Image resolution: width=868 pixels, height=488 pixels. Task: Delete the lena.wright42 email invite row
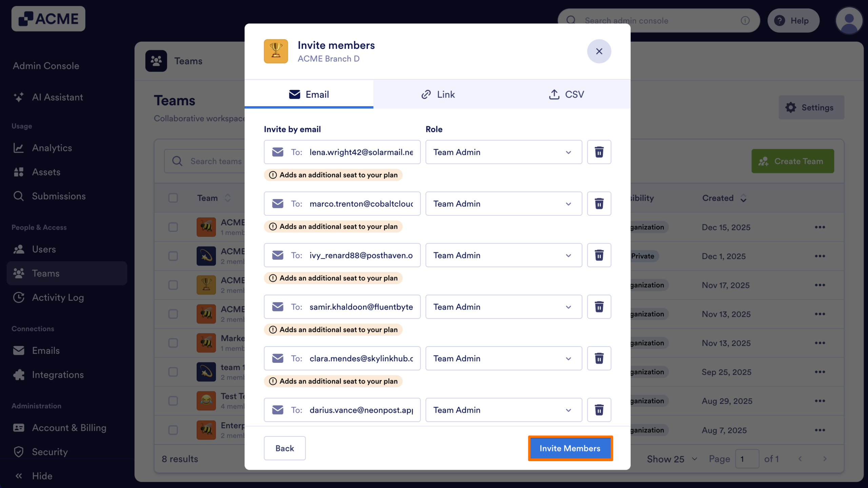click(x=599, y=152)
